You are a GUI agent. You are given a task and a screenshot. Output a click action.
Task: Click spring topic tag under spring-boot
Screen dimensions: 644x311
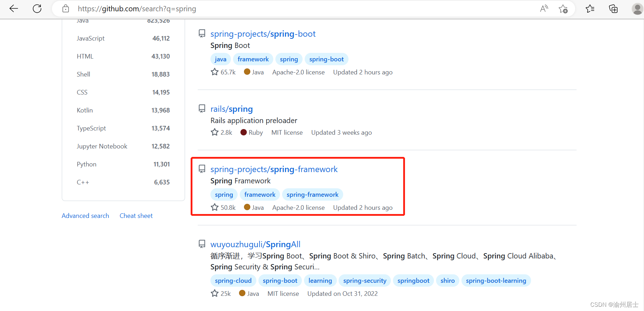point(289,59)
